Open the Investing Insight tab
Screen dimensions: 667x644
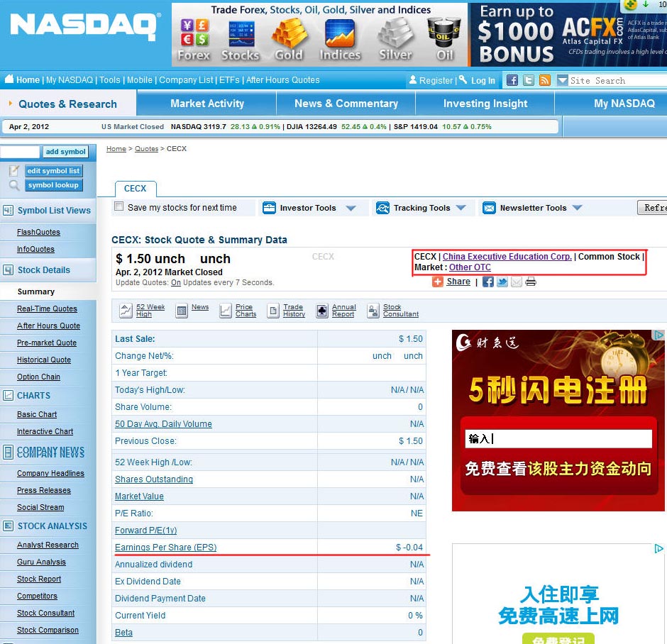pos(485,104)
